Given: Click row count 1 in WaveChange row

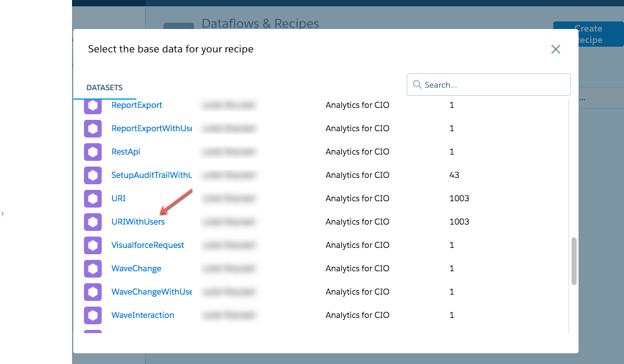Looking at the screenshot, I should [452, 269].
